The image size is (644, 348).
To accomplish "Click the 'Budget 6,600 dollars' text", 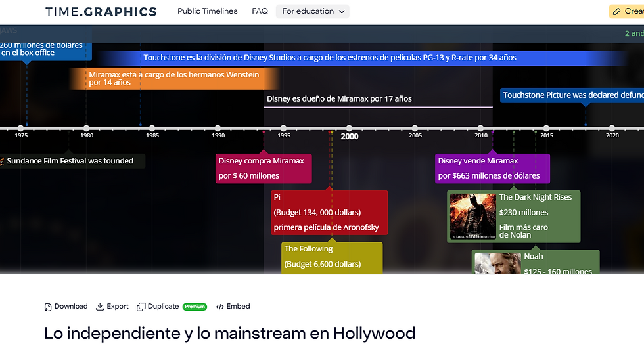I will [323, 264].
